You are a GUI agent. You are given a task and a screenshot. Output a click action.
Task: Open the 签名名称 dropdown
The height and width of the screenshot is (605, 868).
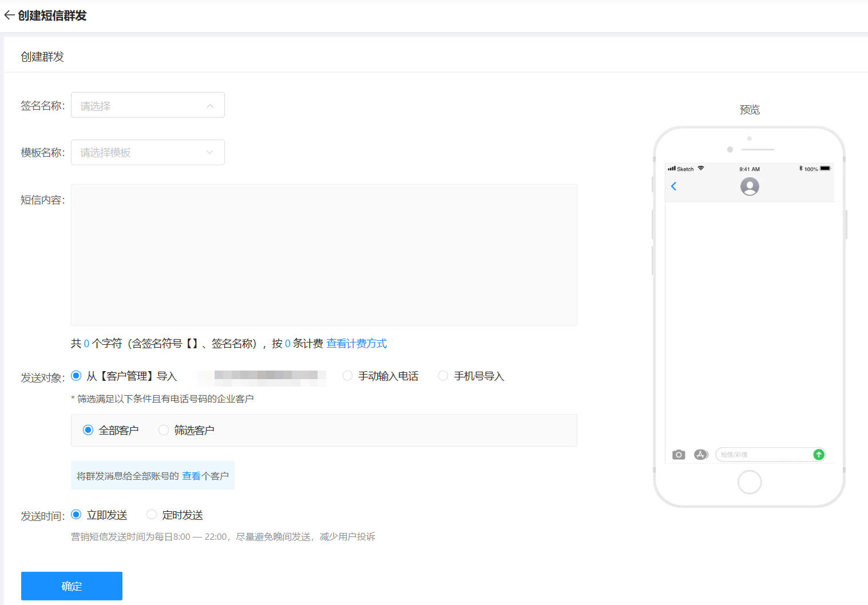tap(148, 105)
